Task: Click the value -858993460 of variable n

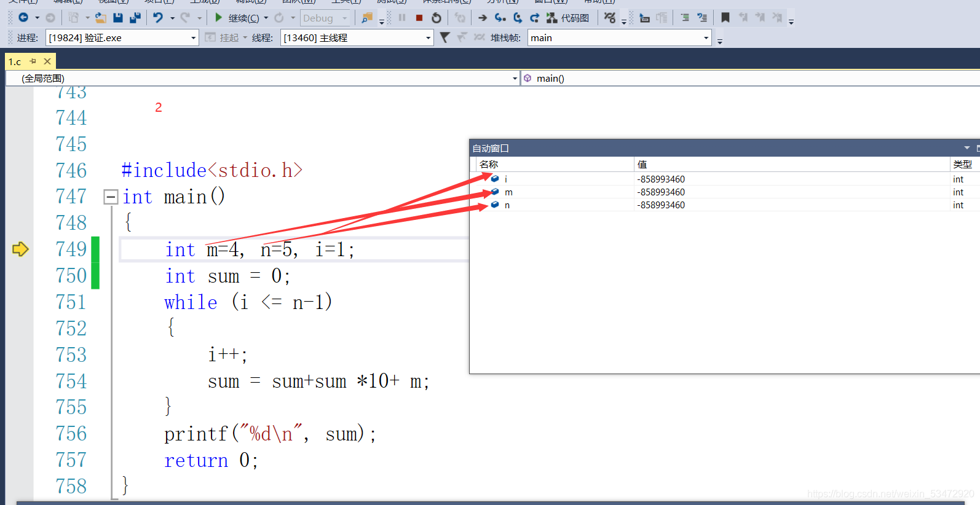Action: coord(661,205)
